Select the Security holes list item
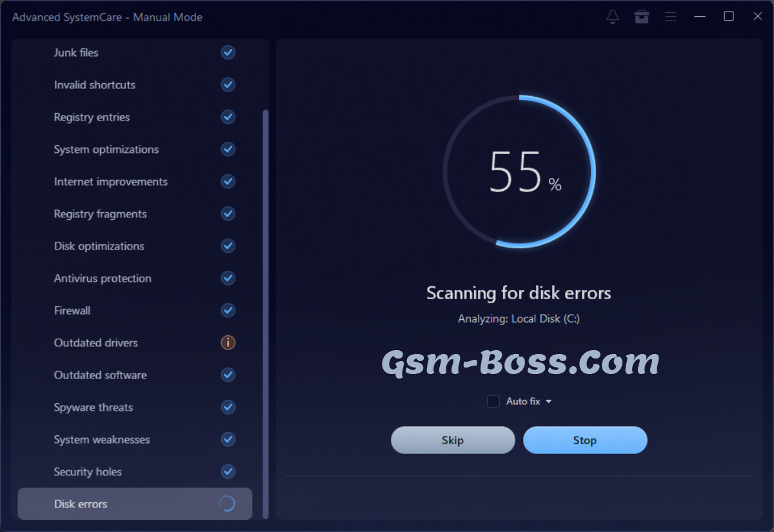The width and height of the screenshot is (774, 532). pos(135,471)
